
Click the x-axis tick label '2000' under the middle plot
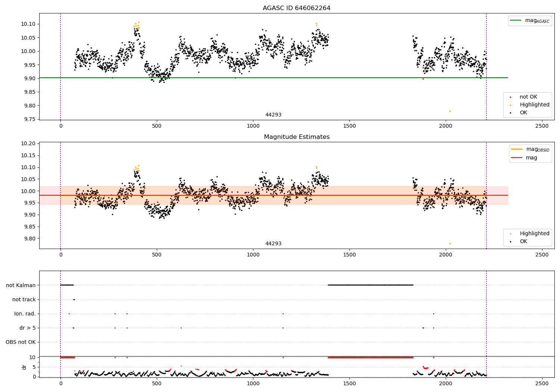(x=446, y=255)
